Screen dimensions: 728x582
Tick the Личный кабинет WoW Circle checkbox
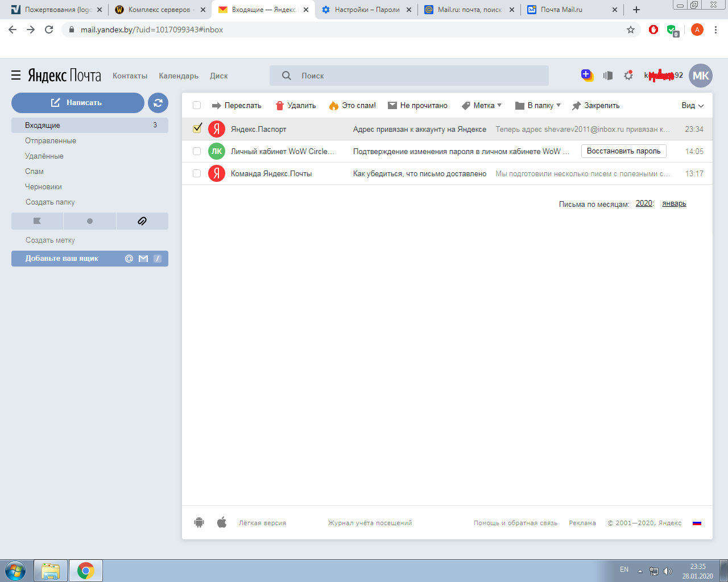197,151
